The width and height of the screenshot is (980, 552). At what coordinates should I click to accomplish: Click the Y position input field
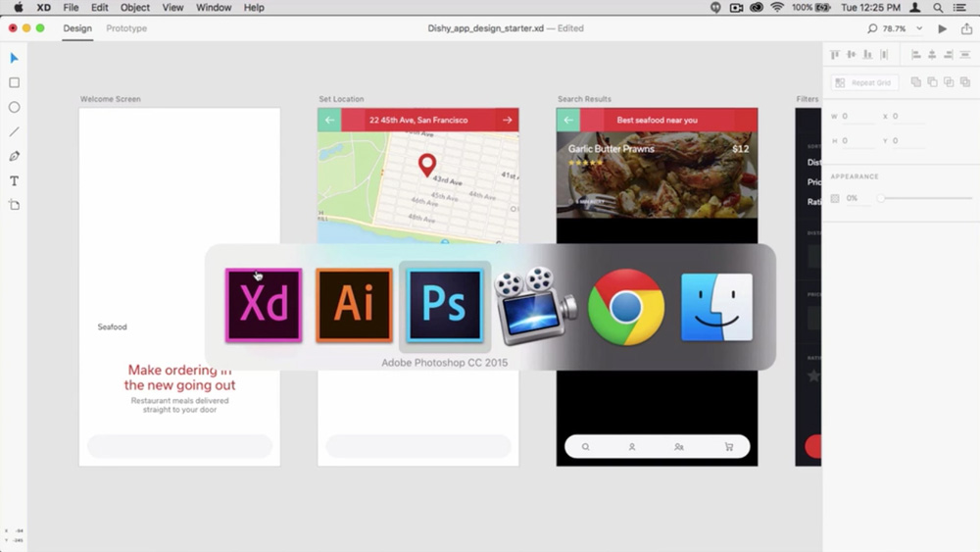tap(908, 140)
